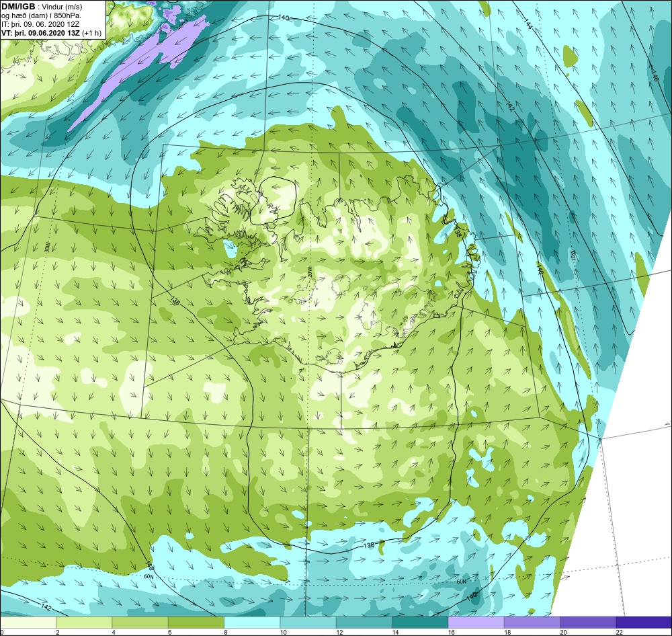Click the 'IT: þri. 09. 06. 2020 12Z' line
Viewport: 672px width, 636px height.
click(42, 24)
